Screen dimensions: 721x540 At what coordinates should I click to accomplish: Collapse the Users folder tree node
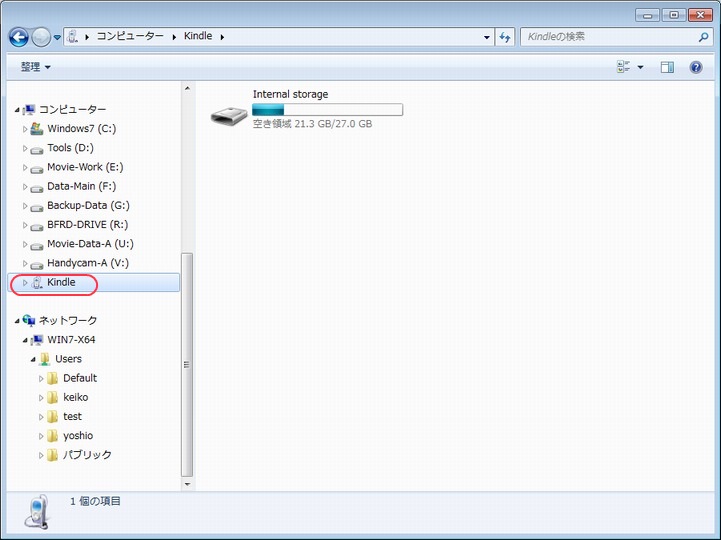[x=33, y=359]
